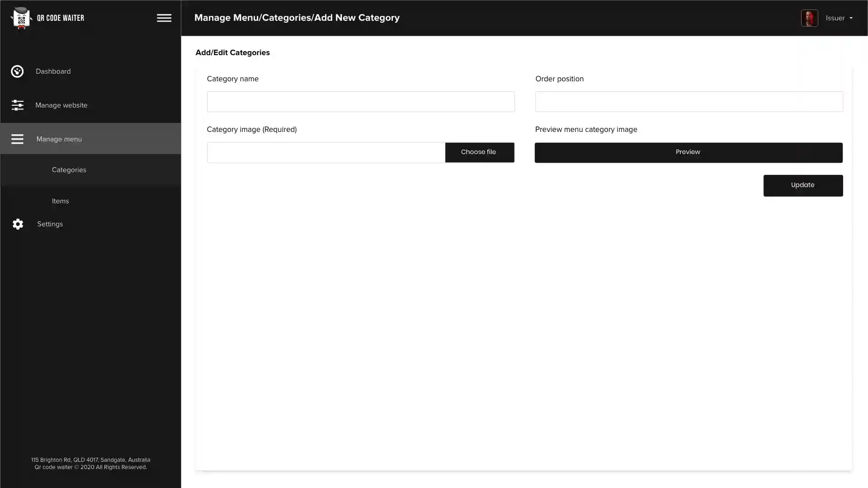Screen dimensions: 868x488
Task: Open the Categories submenu item
Action: [x=69, y=170]
